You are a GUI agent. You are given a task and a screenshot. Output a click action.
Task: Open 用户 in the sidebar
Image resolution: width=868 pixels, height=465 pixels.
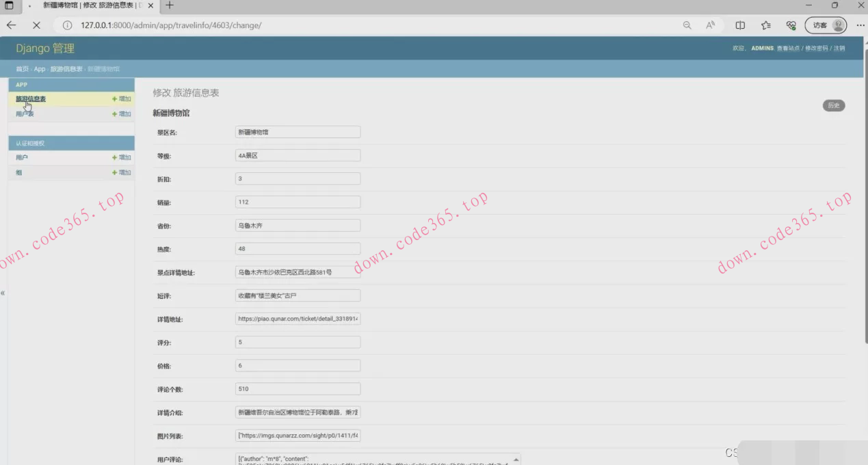click(22, 157)
